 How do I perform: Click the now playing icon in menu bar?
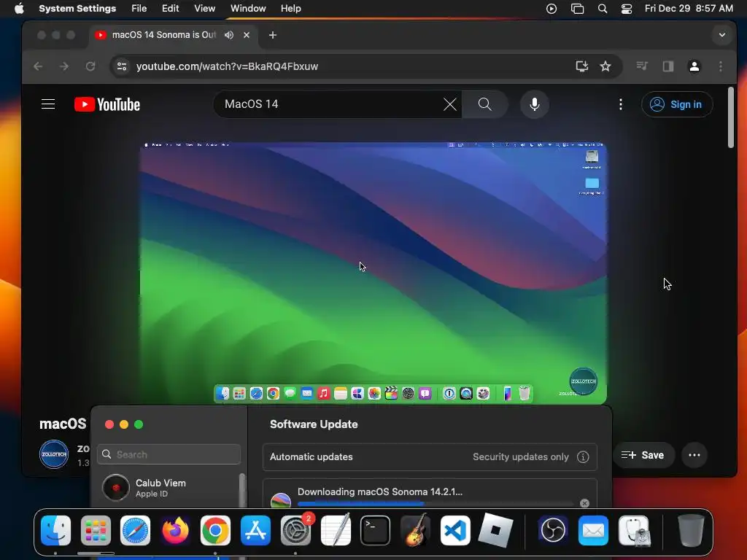click(x=551, y=9)
